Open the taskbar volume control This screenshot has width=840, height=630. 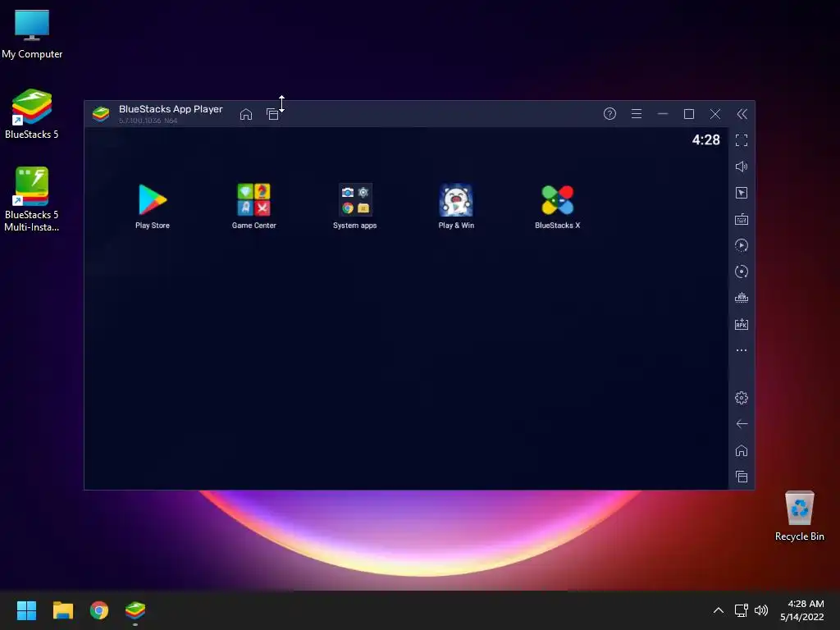click(x=760, y=610)
